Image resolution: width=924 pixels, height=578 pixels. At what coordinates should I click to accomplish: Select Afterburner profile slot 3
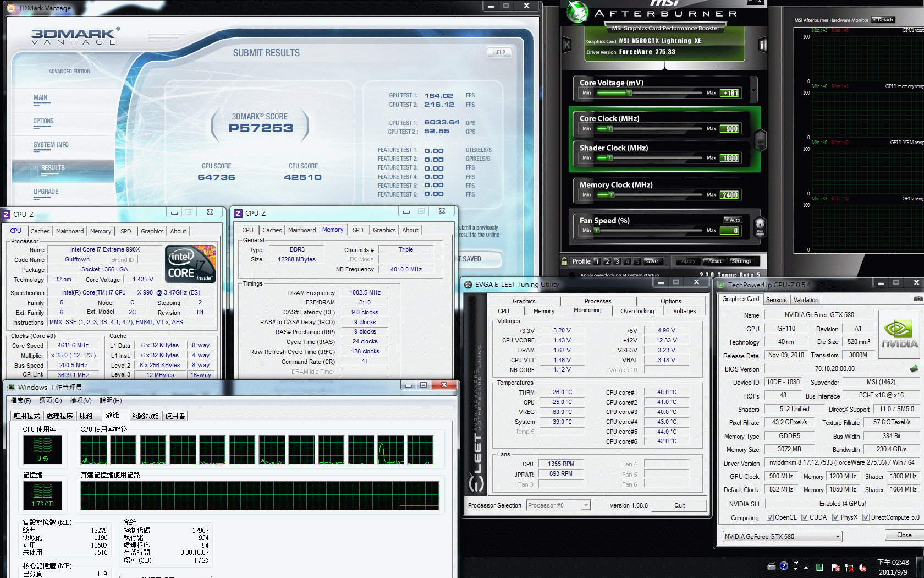(617, 261)
